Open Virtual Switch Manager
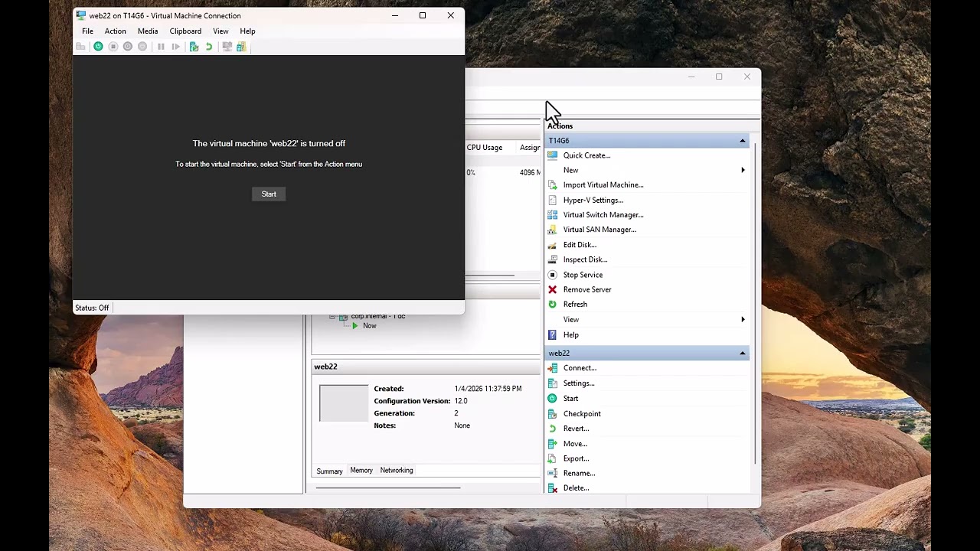The height and width of the screenshot is (551, 980). (x=603, y=215)
